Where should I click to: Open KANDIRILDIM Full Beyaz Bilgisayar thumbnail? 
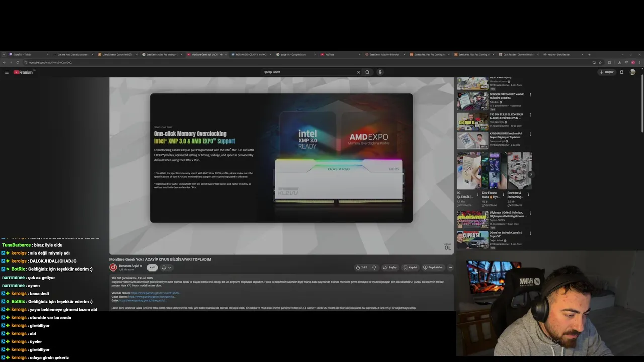(x=472, y=141)
